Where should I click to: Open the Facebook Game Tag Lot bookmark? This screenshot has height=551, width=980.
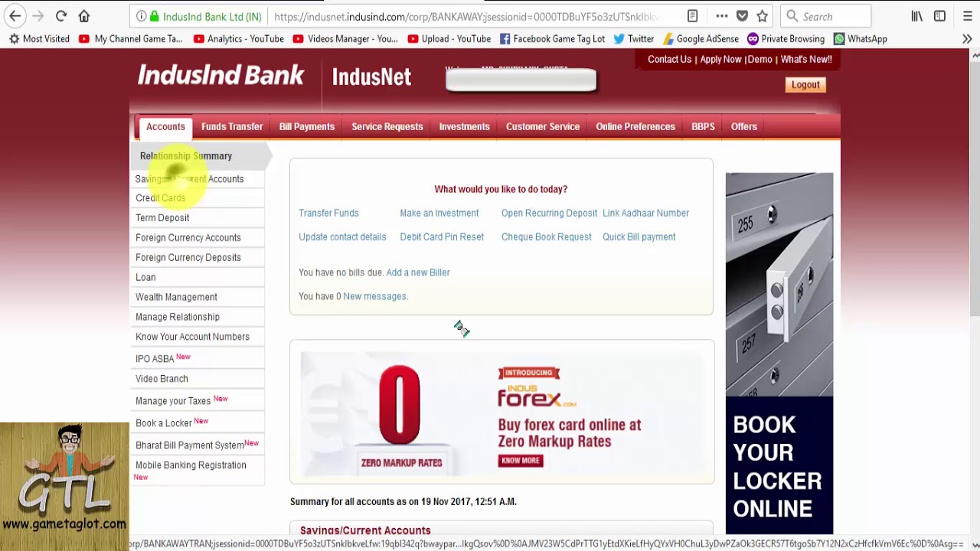tap(552, 38)
